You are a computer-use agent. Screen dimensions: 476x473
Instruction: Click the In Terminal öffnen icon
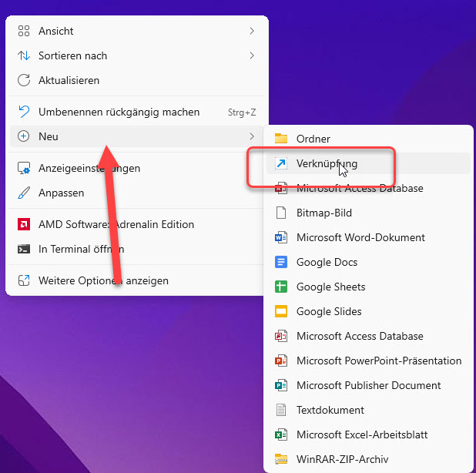tap(24, 249)
